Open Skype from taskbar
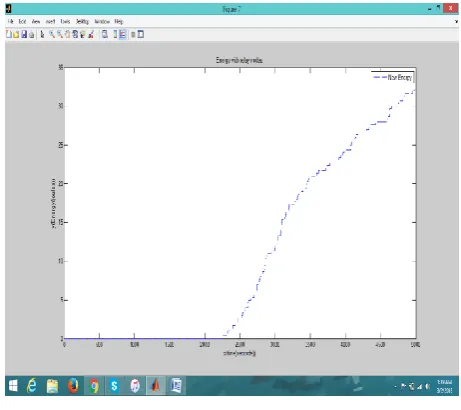This screenshot has width=461, height=410. 114,386
